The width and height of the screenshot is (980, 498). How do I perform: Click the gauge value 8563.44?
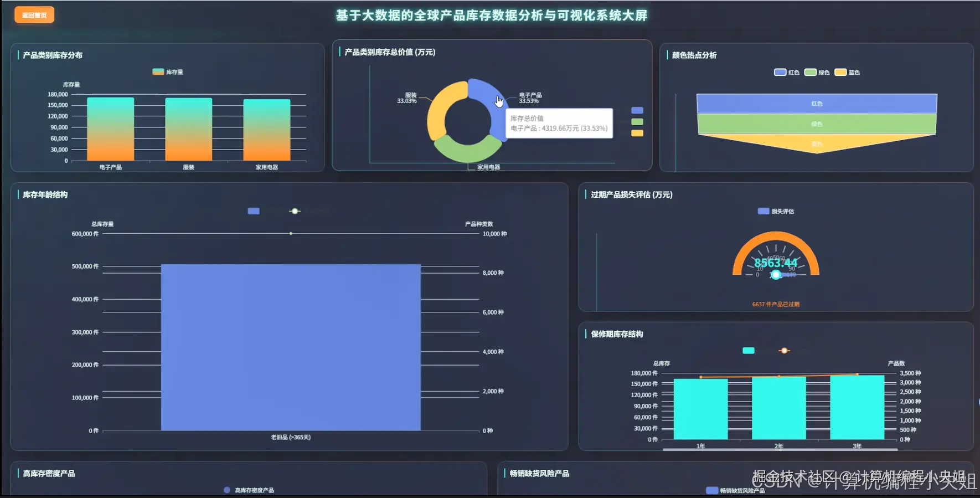[776, 263]
